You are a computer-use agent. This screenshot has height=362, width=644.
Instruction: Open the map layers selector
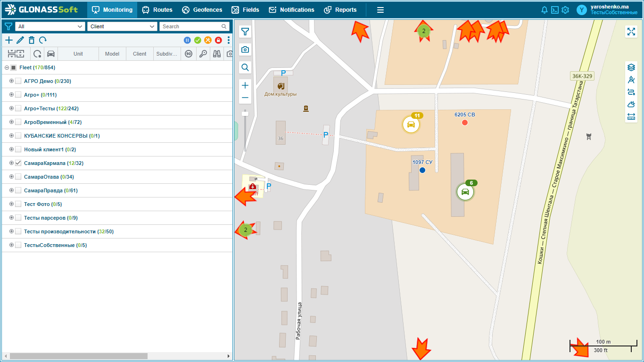[631, 67]
